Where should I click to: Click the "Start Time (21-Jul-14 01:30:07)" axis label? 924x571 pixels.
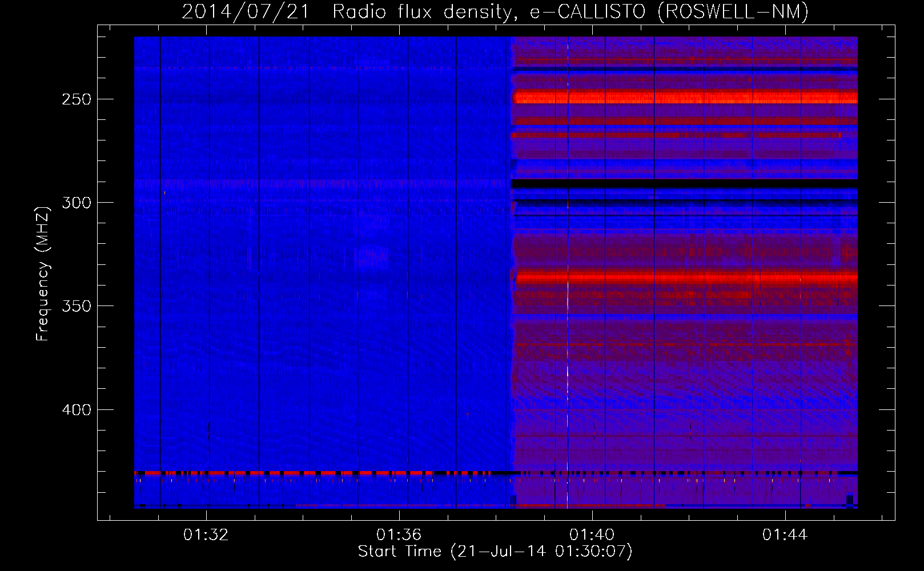495,552
